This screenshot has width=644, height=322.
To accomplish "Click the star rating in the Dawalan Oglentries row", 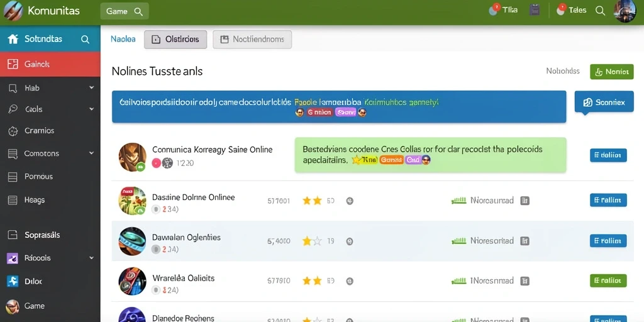I will (312, 241).
